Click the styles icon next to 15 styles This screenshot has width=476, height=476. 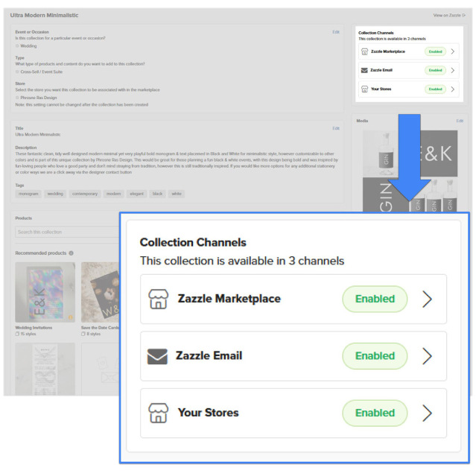coord(17,334)
